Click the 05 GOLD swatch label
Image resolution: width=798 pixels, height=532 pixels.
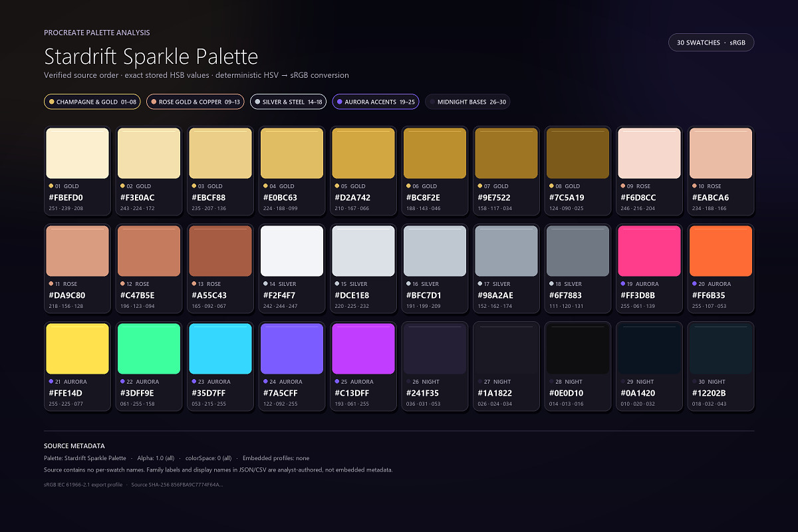click(350, 186)
